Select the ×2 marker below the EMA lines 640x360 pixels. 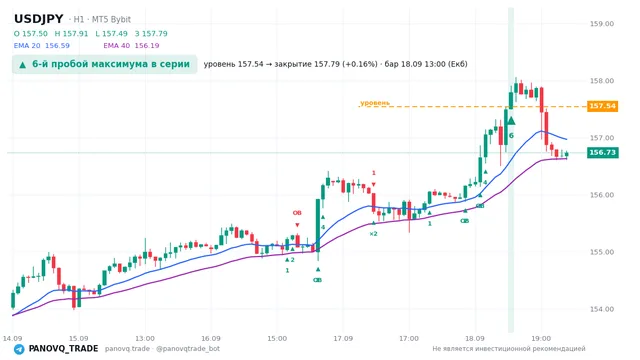click(x=373, y=234)
